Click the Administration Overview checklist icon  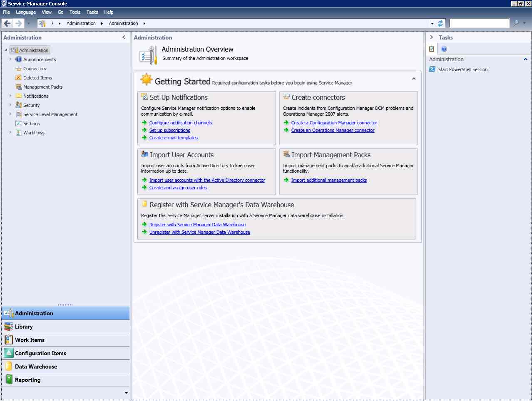148,55
